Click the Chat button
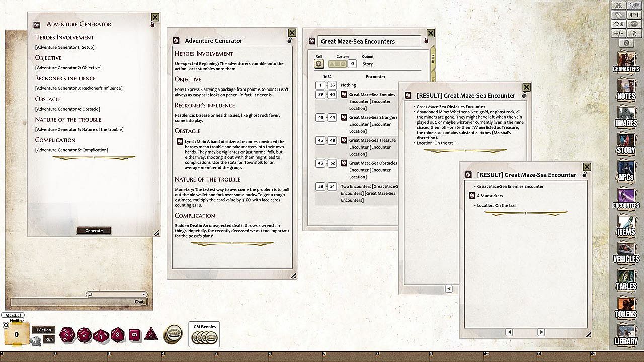This screenshot has height=362, width=644. pyautogui.click(x=140, y=302)
